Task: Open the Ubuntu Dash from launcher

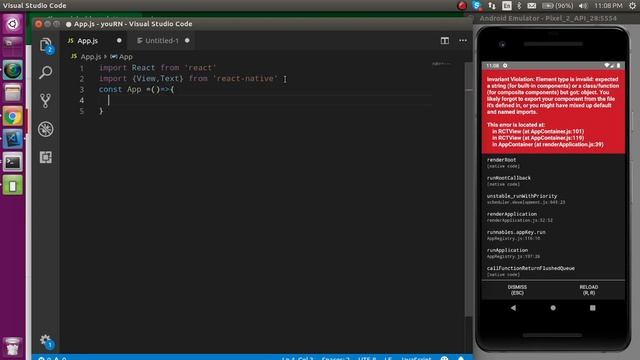Action: point(13,24)
